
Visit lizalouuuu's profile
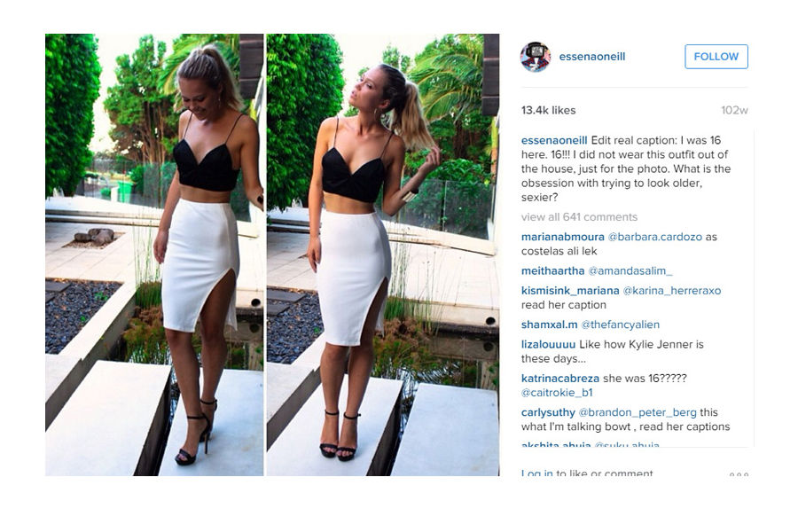tap(548, 345)
